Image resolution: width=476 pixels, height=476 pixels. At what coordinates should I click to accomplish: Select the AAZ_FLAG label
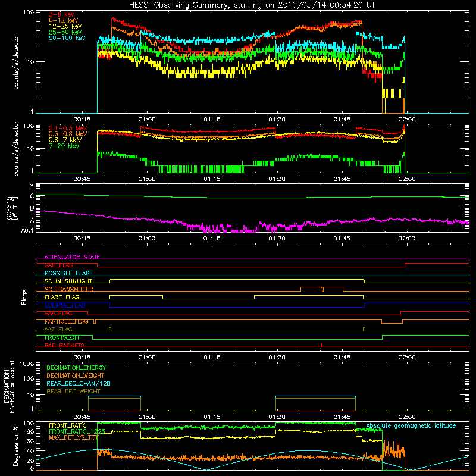click(58, 329)
